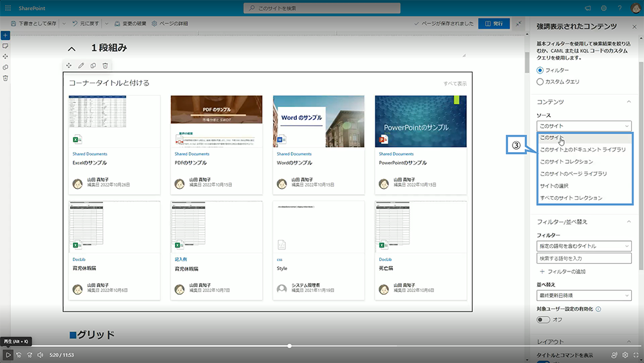Select the カスタム クエリ radio button
The image size is (644, 363).
(540, 82)
